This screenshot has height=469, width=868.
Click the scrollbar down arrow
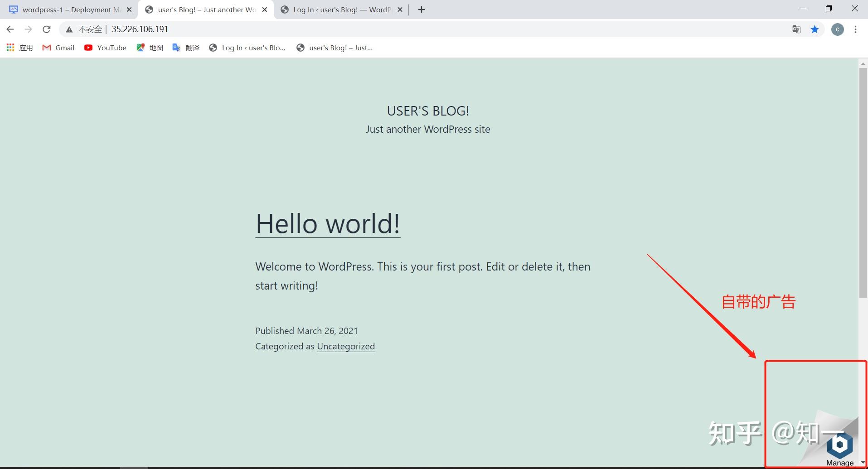pyautogui.click(x=863, y=463)
